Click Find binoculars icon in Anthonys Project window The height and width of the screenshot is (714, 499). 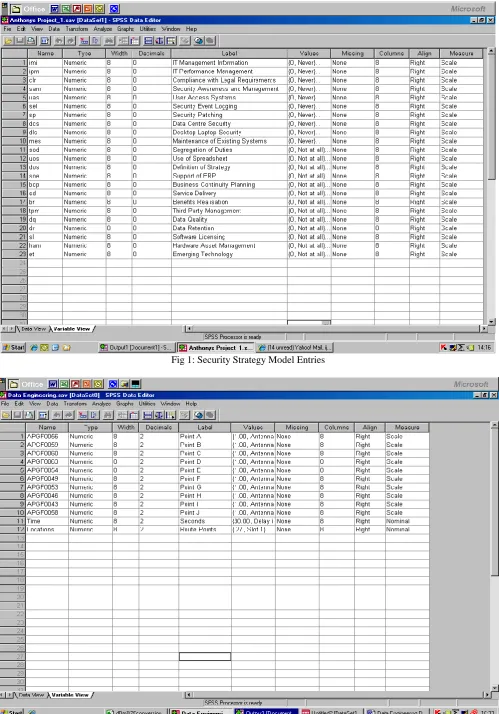pos(109,41)
